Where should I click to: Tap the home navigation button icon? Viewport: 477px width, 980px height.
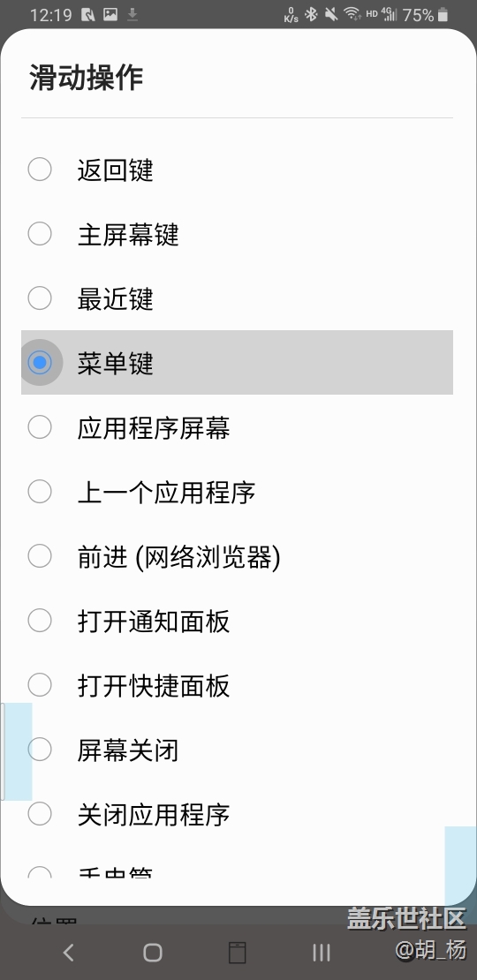click(x=153, y=953)
